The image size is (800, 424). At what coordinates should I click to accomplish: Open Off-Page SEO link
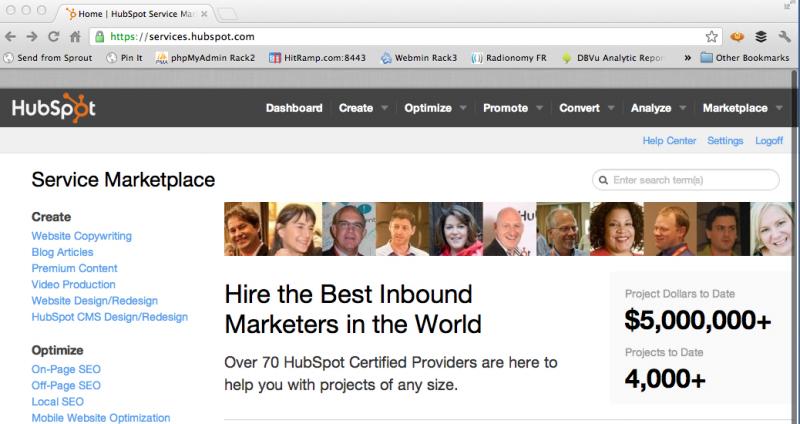coord(66,385)
